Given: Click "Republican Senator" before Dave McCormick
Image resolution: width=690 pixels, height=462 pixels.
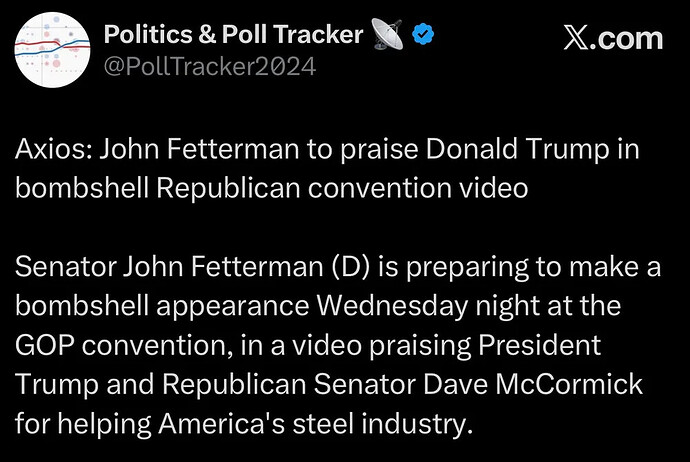Looking at the screenshot, I should (290, 384).
